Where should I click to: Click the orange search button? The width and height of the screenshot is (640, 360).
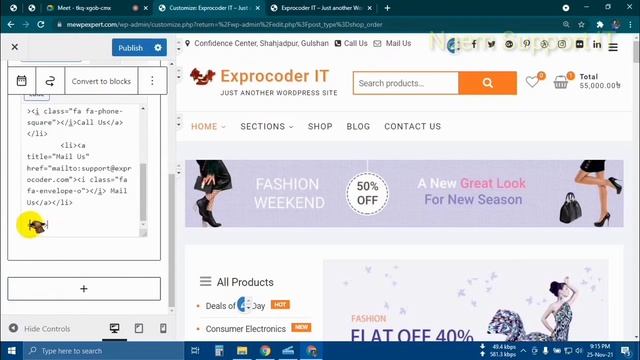488,83
